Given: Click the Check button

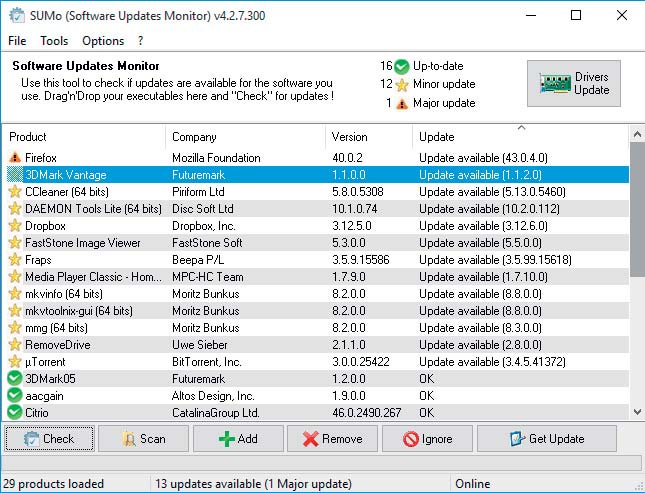Looking at the screenshot, I should tap(49, 439).
